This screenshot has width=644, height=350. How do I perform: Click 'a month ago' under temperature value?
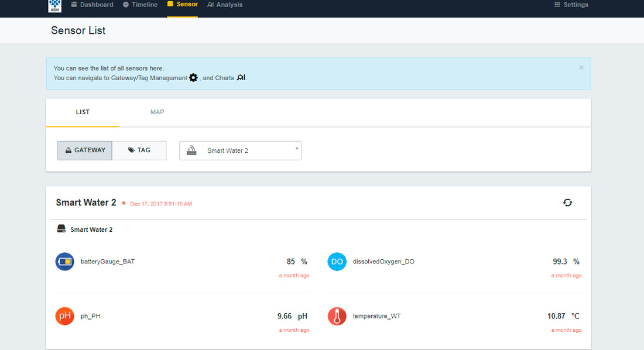566,330
